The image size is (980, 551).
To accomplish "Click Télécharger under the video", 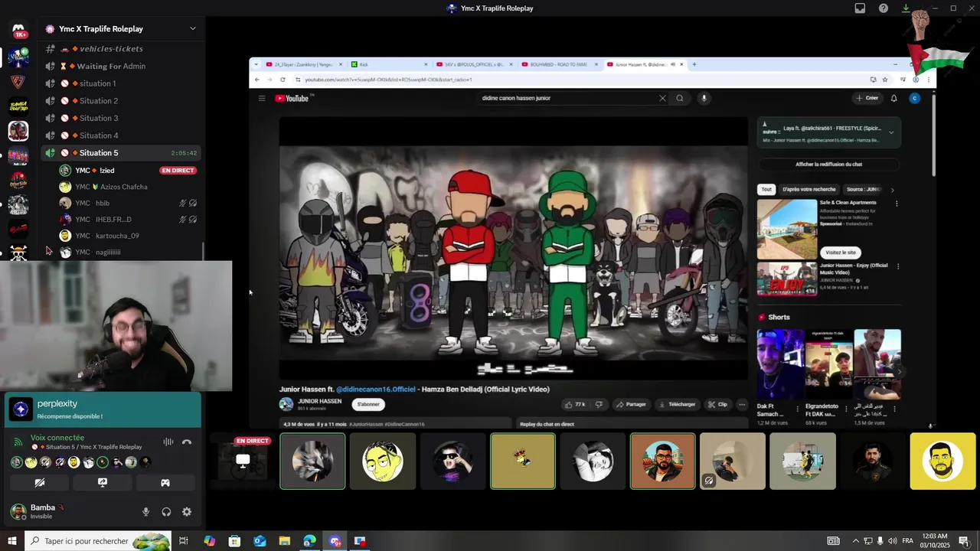I will point(678,404).
